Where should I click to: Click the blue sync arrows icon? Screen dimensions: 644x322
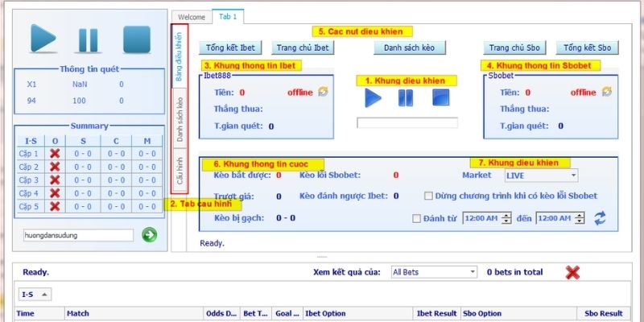[x=600, y=218]
